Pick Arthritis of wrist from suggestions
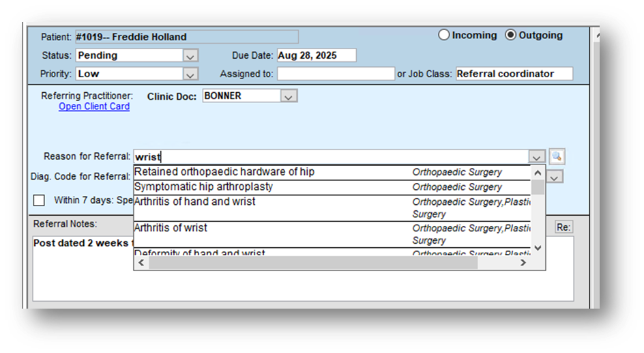The width and height of the screenshot is (644, 353). coord(171,228)
